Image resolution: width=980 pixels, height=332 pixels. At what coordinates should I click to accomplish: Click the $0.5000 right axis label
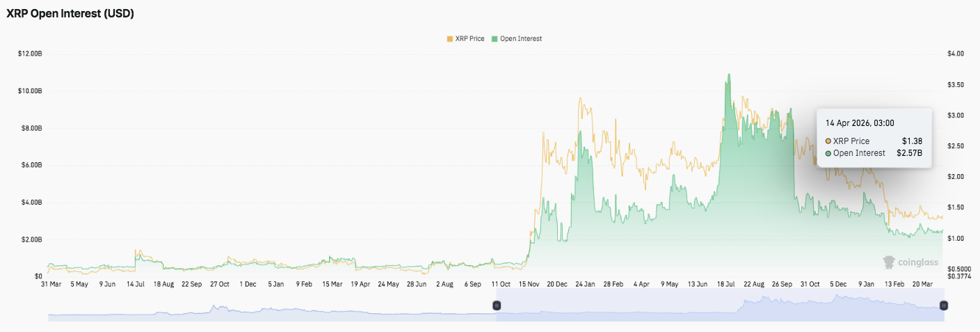point(959,269)
